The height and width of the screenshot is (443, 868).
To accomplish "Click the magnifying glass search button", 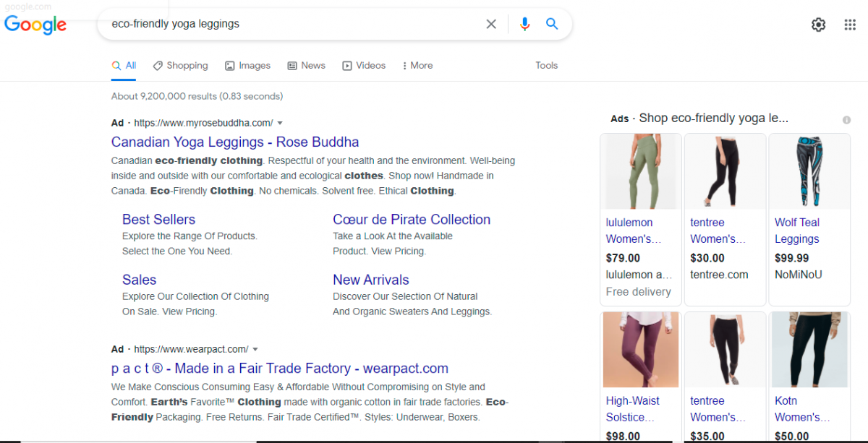I will coord(552,24).
